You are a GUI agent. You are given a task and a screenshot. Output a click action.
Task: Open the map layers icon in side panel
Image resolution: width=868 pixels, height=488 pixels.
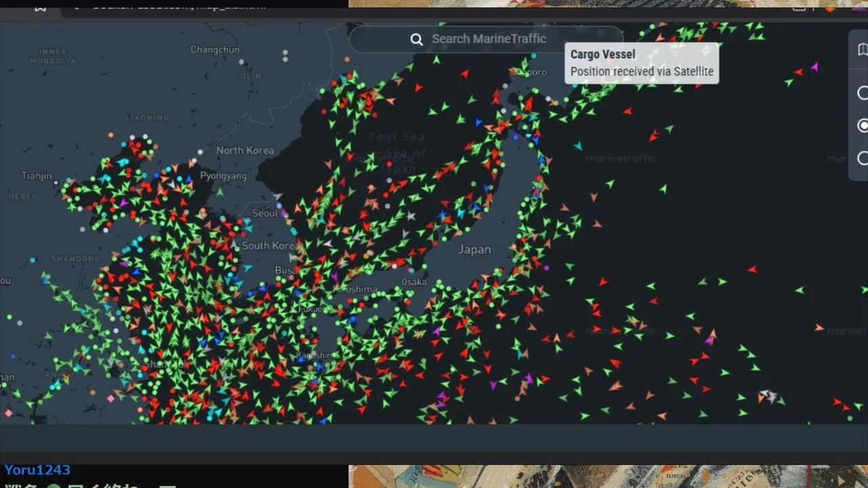click(x=862, y=49)
